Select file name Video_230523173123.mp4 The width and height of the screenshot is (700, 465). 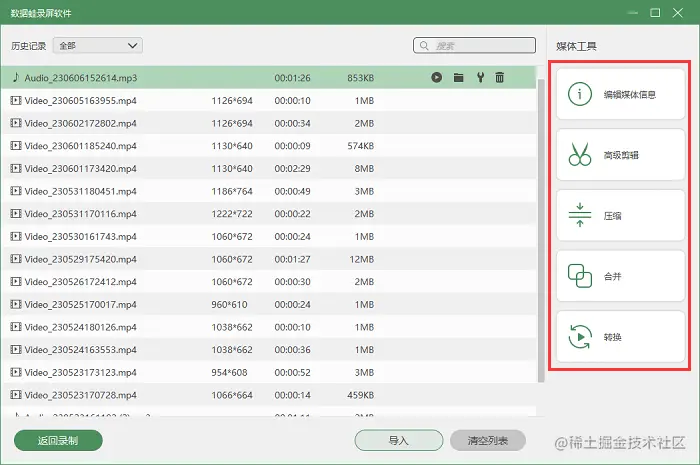click(80, 373)
